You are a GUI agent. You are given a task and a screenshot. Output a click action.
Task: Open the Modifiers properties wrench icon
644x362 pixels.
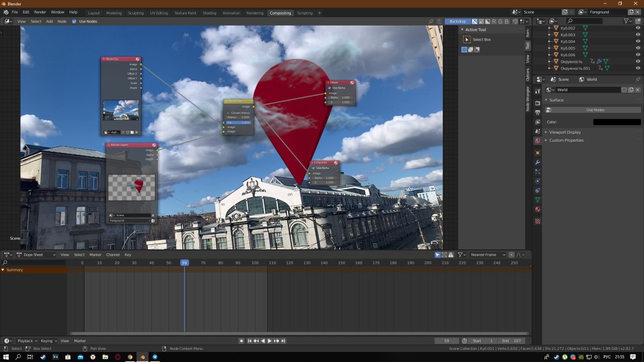click(537, 162)
